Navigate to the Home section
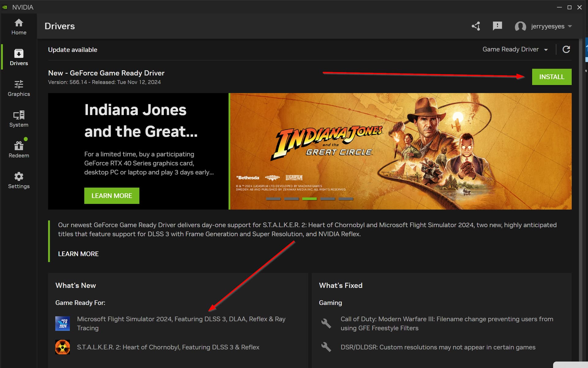This screenshot has height=368, width=588. point(19,26)
